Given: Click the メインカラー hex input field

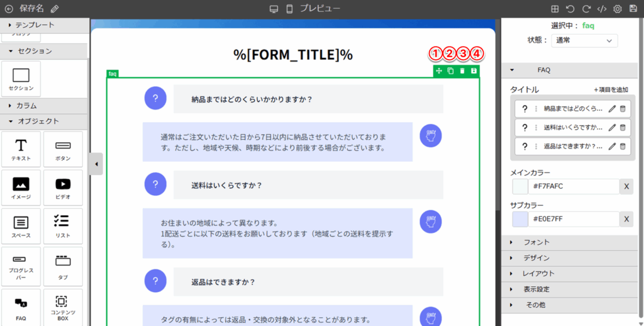Looking at the screenshot, I should (573, 186).
